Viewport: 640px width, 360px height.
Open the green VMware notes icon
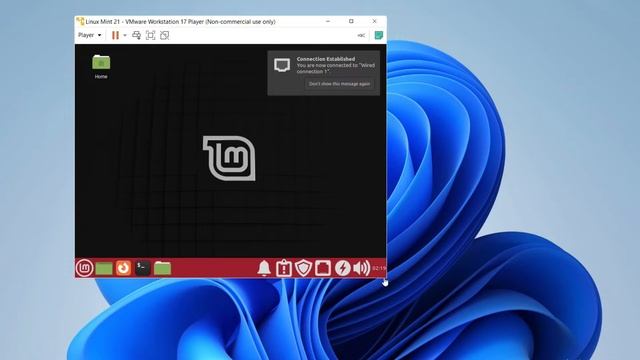tap(379, 36)
